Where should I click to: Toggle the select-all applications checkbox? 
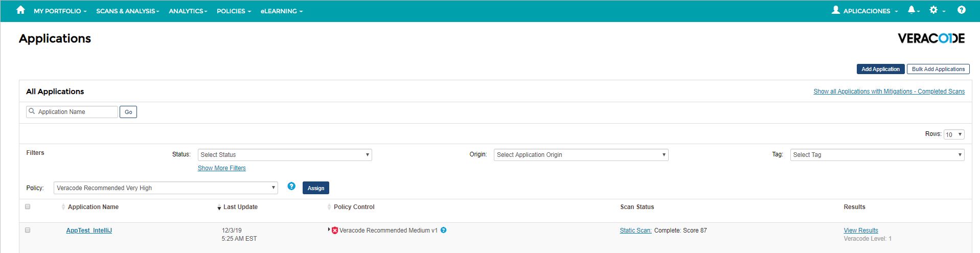pyautogui.click(x=28, y=206)
